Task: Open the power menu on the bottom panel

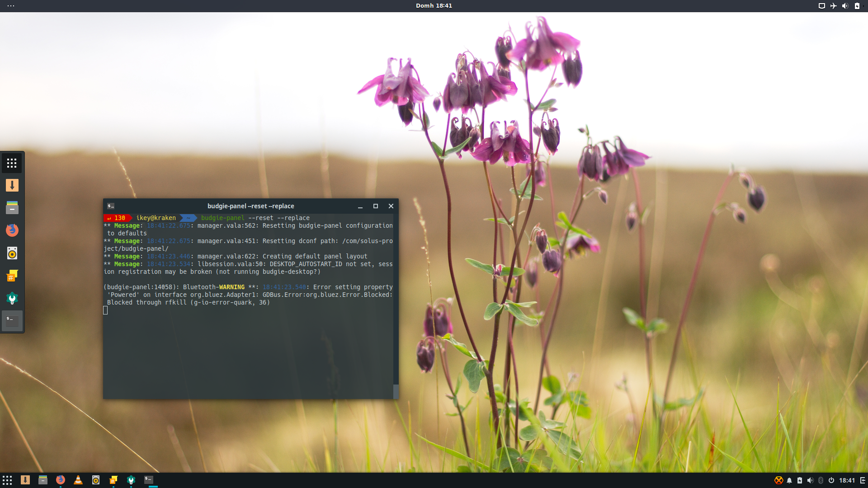Action: pos(831,480)
